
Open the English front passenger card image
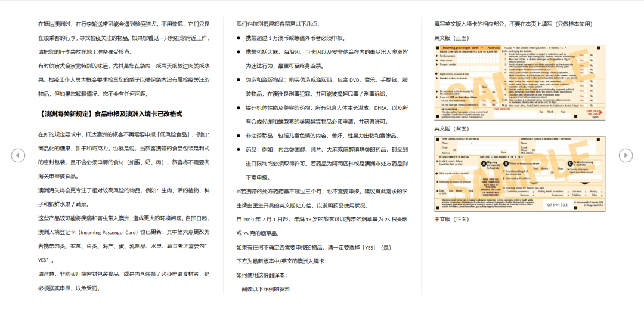[520, 82]
